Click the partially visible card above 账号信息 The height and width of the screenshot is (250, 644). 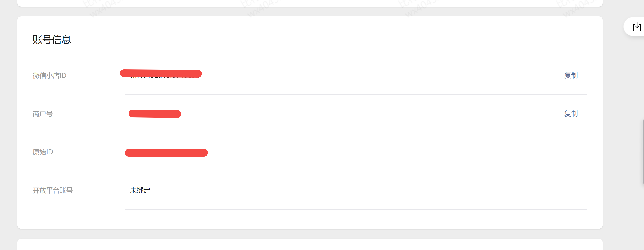310,3
